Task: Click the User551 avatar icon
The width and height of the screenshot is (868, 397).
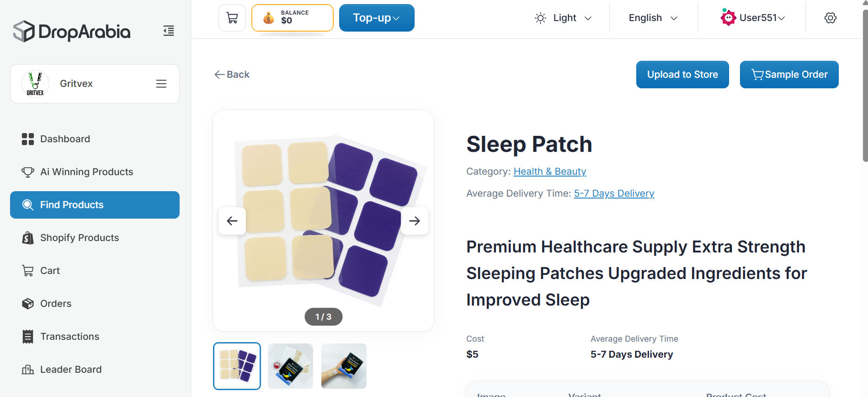Action: tap(728, 17)
